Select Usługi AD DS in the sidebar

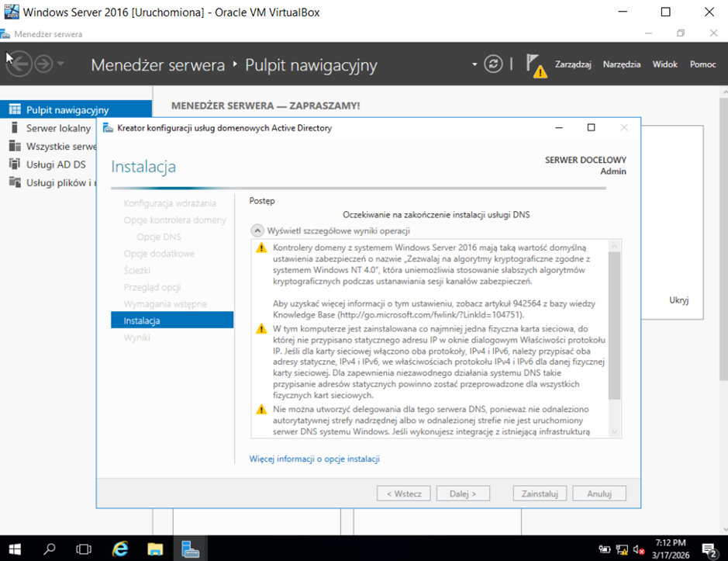(56, 164)
